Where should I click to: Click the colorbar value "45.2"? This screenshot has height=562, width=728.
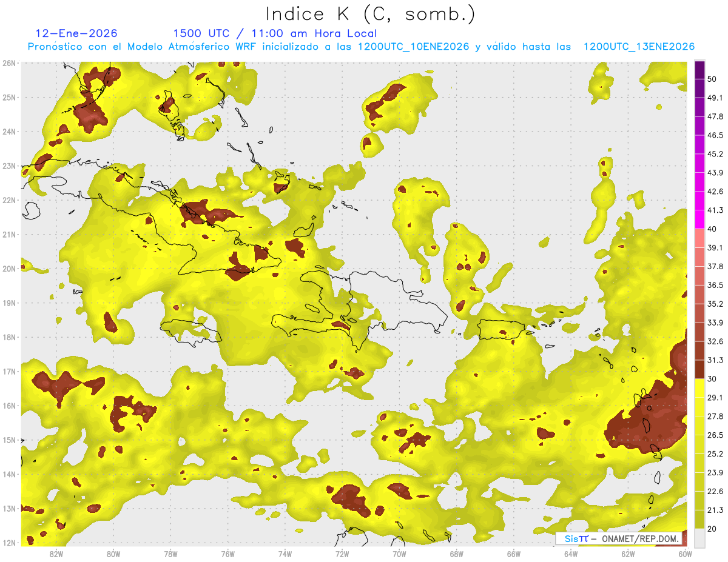point(715,154)
